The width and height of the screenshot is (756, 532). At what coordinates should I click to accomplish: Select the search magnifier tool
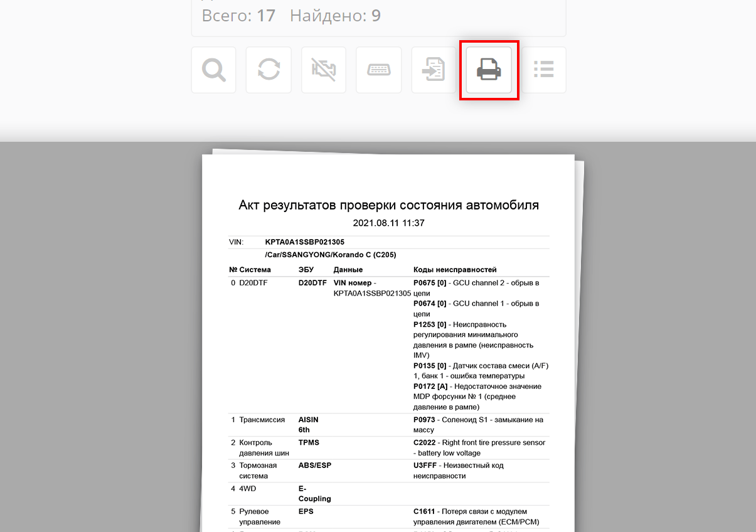point(213,70)
